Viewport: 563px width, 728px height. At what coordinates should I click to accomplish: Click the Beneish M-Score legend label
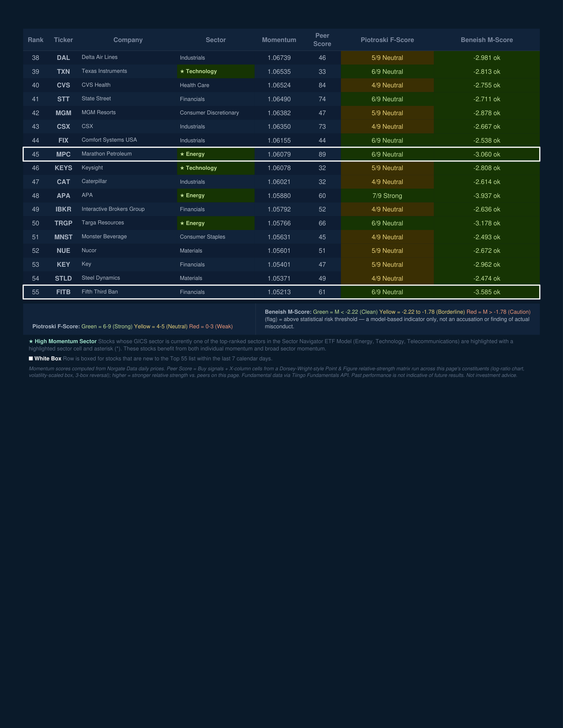point(288,312)
